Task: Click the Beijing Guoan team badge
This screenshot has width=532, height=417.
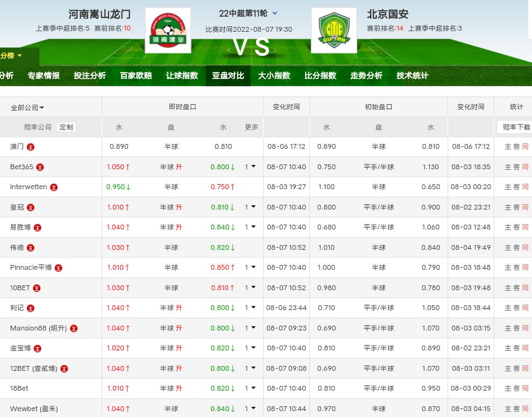Action: click(334, 31)
